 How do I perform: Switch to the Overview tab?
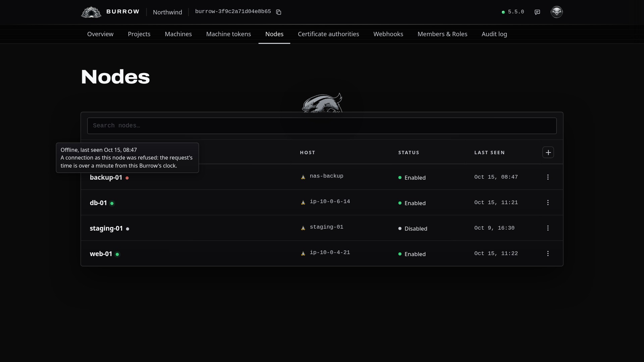[x=100, y=34]
